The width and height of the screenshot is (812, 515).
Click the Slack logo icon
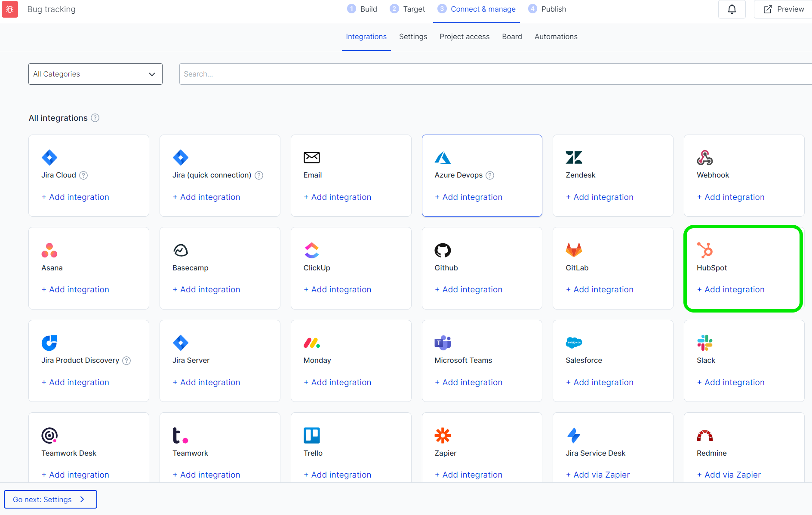tap(705, 343)
